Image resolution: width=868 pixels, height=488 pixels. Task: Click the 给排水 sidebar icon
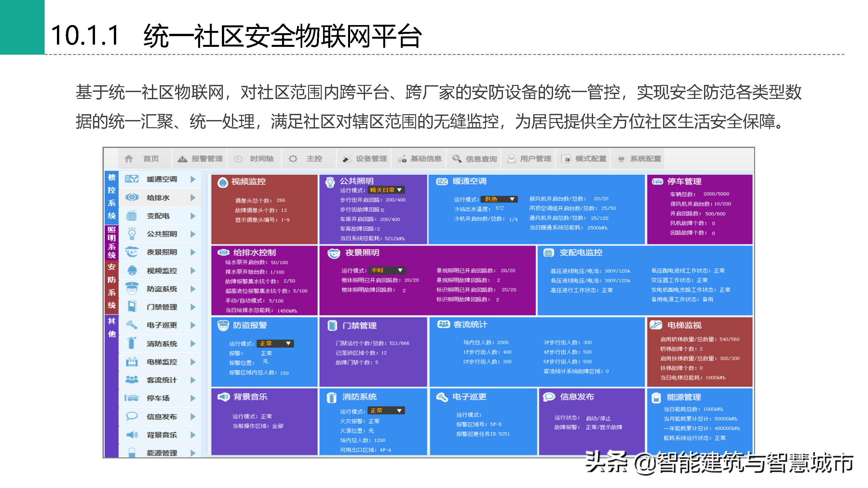pyautogui.click(x=132, y=197)
